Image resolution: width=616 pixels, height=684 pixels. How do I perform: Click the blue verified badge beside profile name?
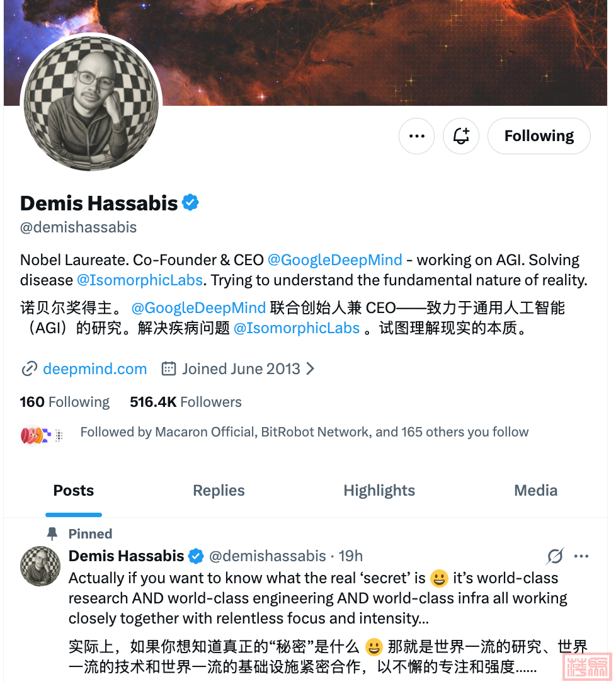click(x=190, y=203)
